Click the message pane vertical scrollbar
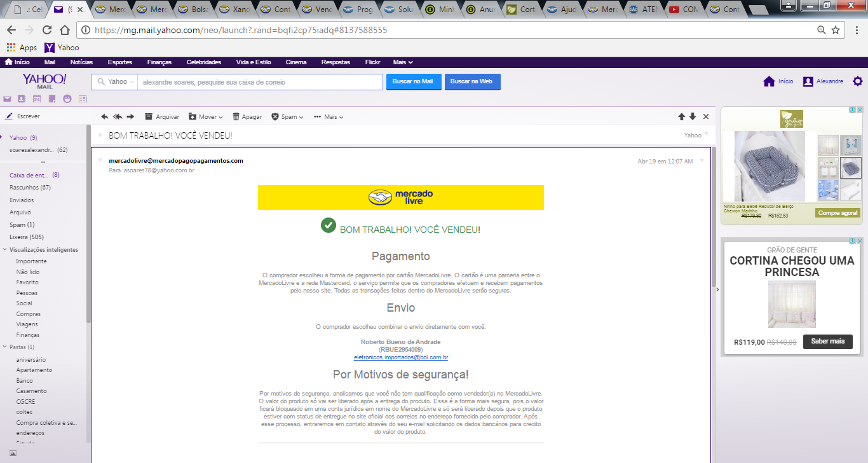Image resolution: width=868 pixels, height=463 pixels. point(714,216)
